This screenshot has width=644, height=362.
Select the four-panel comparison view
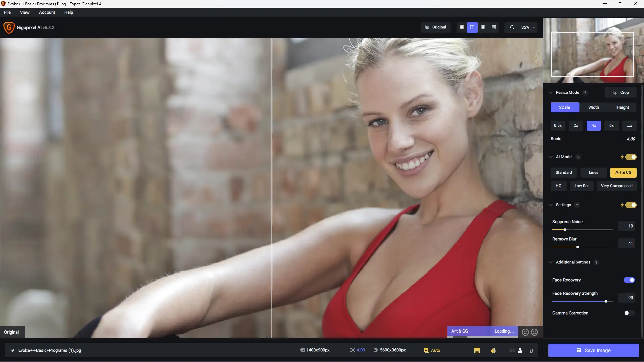tap(494, 27)
